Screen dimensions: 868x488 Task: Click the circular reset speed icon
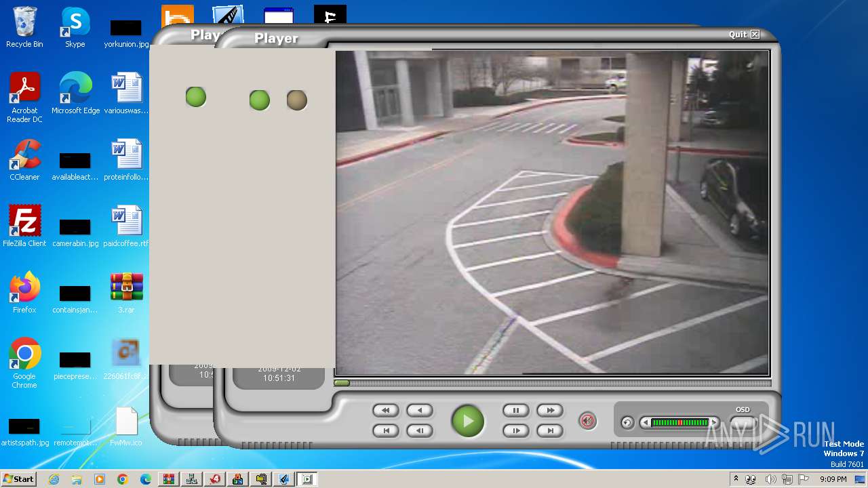tap(627, 423)
